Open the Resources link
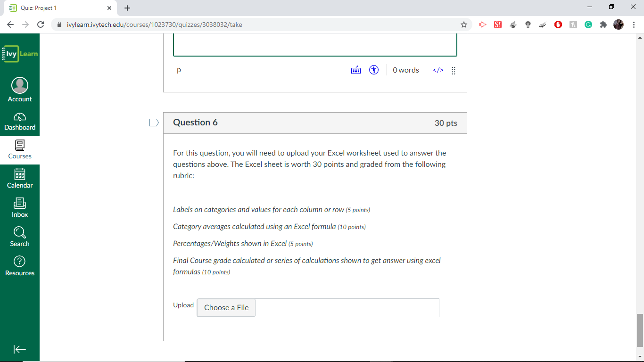 19,266
